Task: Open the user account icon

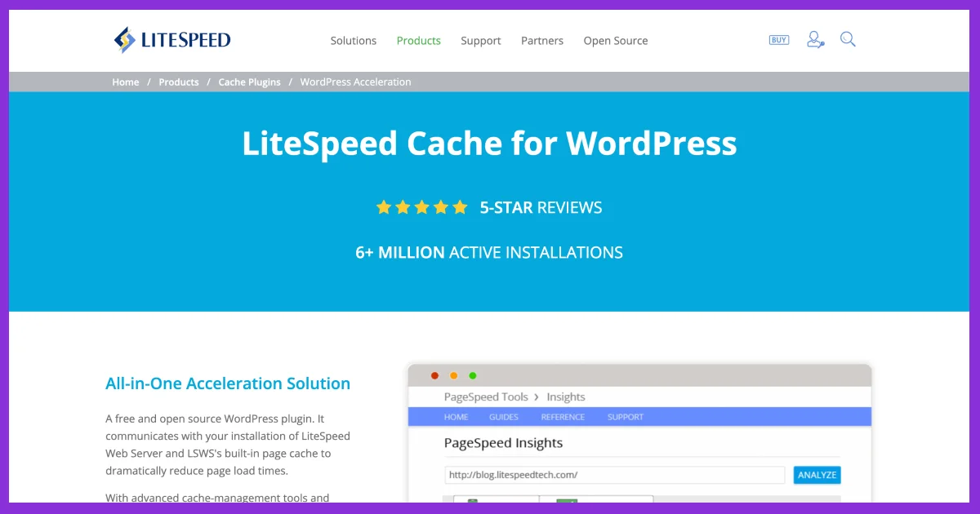Action: pyautogui.click(x=815, y=39)
